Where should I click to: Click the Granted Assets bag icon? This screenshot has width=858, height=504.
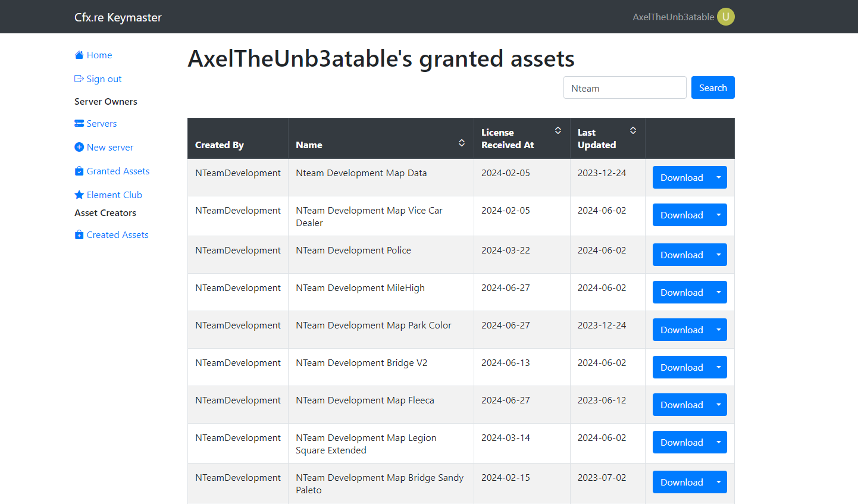pyautogui.click(x=79, y=171)
